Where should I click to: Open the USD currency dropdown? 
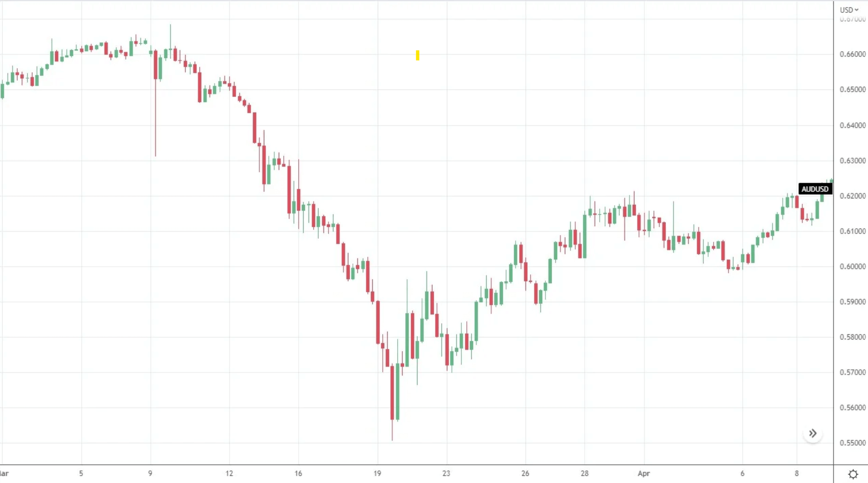tap(849, 9)
